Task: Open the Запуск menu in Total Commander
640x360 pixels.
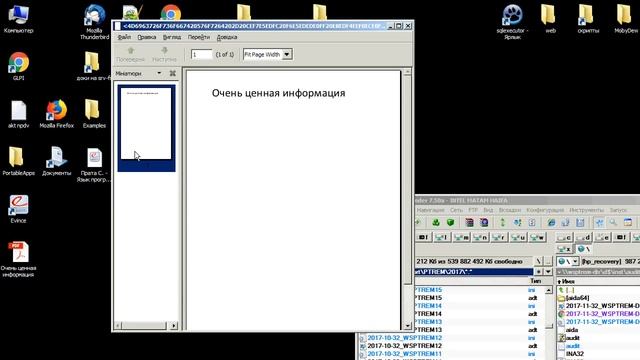Action: (x=618, y=210)
